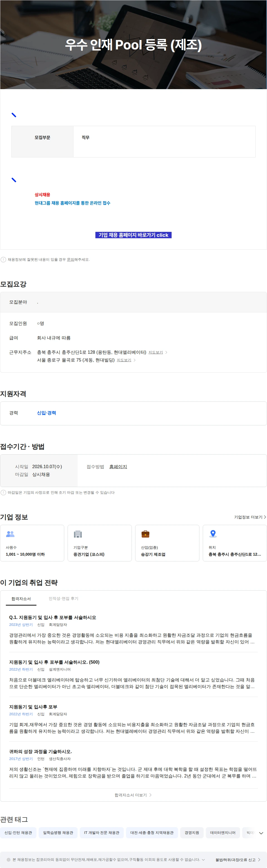
Task: Select 대전·세종·충청 지역채용관 tag
Action: coord(152,833)
